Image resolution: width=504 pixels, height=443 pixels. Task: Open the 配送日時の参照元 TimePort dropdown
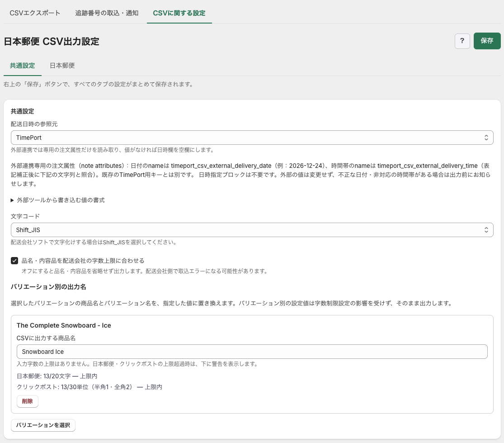pos(252,138)
